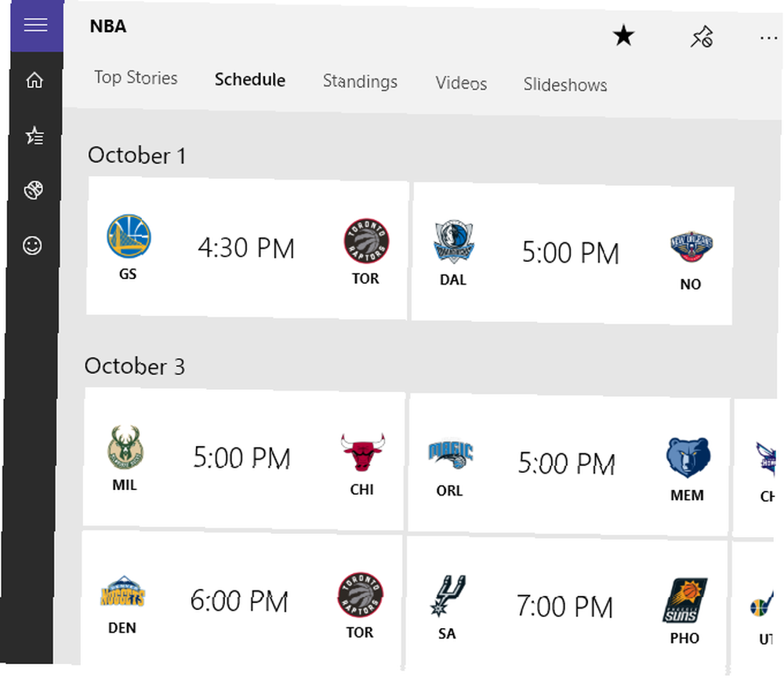Click the Memphis Grizzlies logo
Screen dimensions: 784x679
[688, 457]
